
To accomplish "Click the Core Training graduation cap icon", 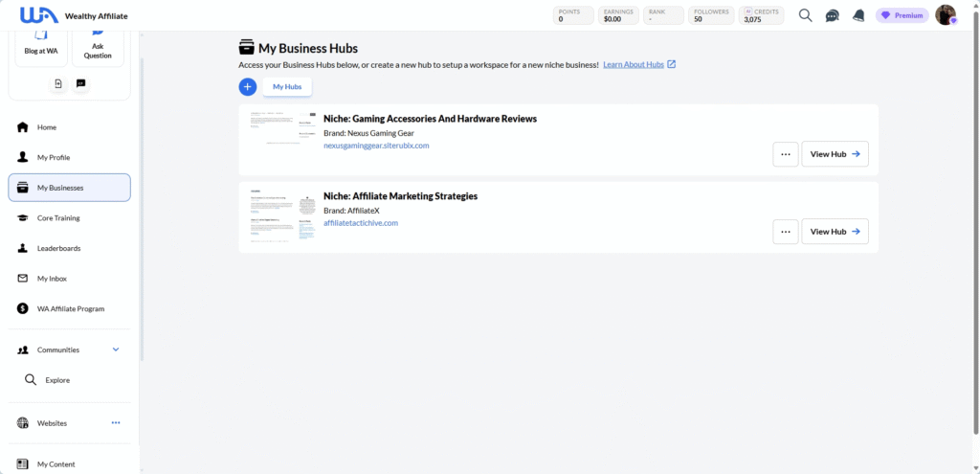I will click(x=23, y=218).
